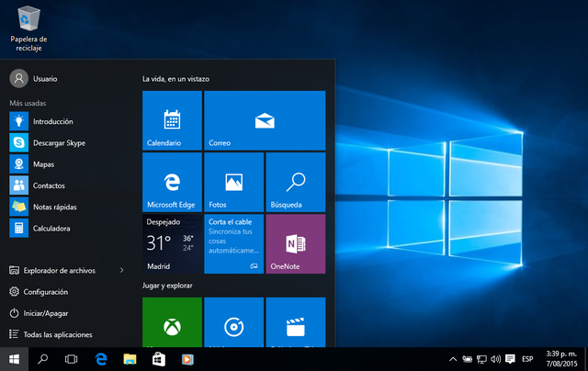Open taskbar search magnifier
588x371 pixels.
[x=42, y=359]
